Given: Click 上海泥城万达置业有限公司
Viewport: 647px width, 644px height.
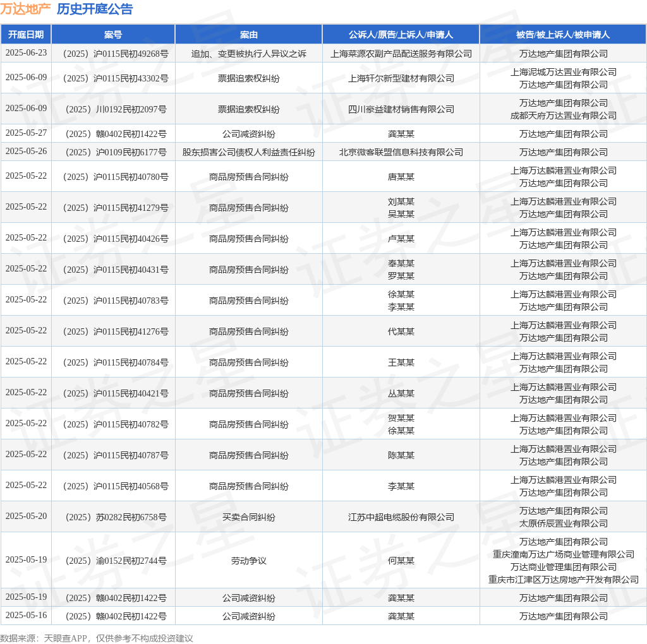Looking at the screenshot, I should tap(563, 72).
